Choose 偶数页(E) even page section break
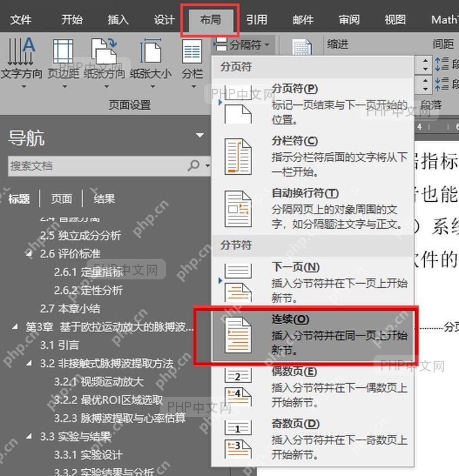The image size is (459, 476). (x=313, y=387)
